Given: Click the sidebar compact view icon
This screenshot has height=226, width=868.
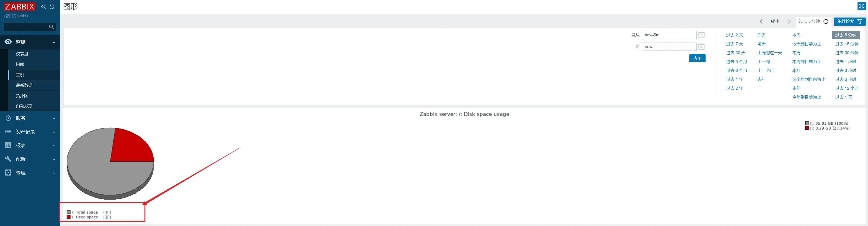Looking at the screenshot, I should pyautogui.click(x=52, y=7).
